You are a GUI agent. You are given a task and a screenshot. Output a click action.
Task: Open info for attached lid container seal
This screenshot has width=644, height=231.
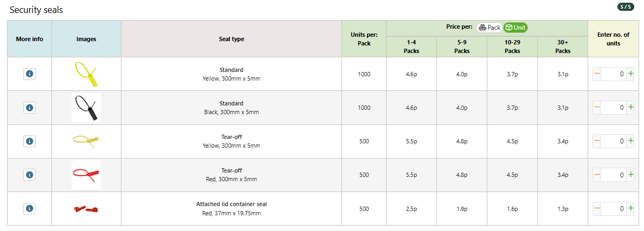point(29,208)
